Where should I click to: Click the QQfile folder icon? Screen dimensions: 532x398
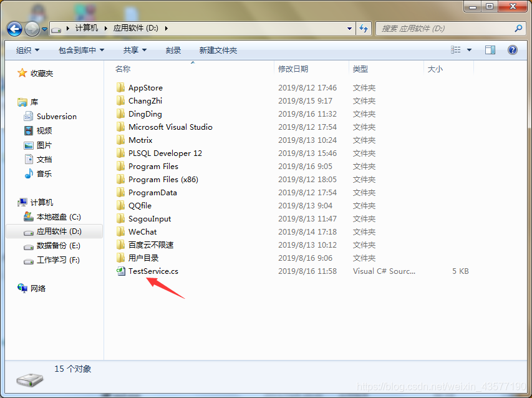[x=120, y=205]
